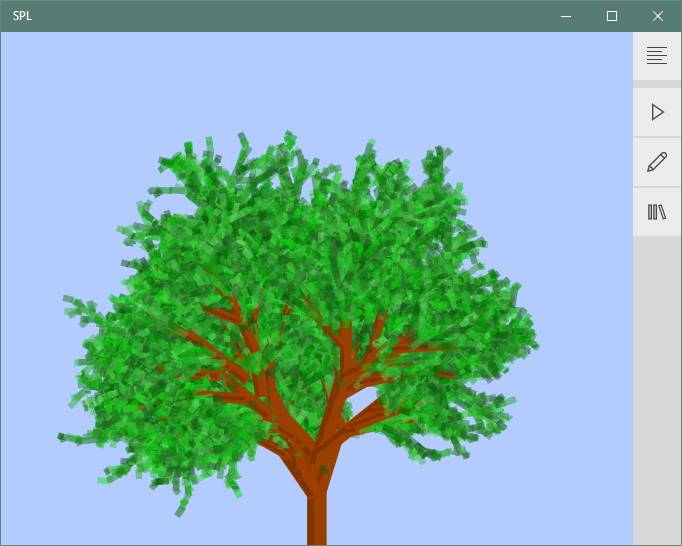Maximize the SPL window
This screenshot has height=546, width=682.
pos(612,16)
